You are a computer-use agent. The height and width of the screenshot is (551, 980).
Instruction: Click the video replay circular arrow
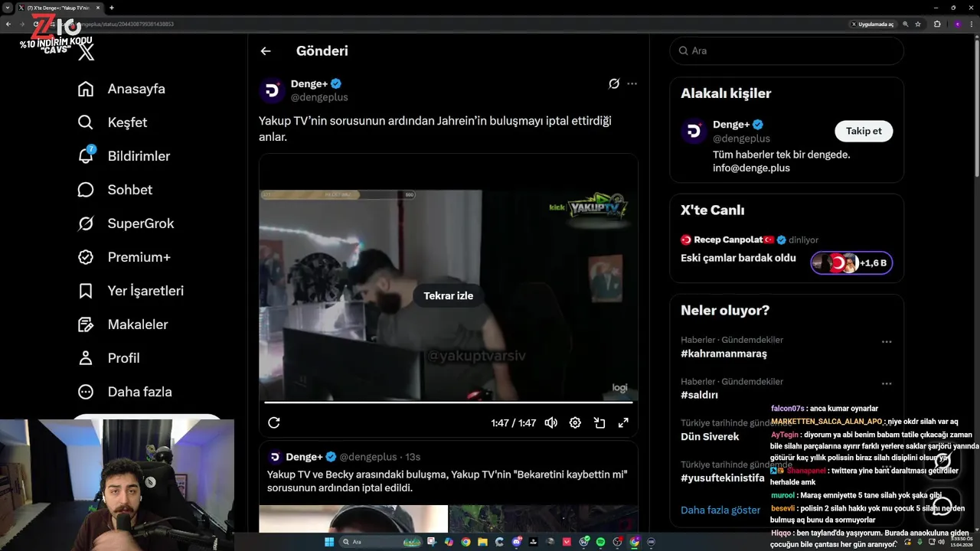(274, 422)
